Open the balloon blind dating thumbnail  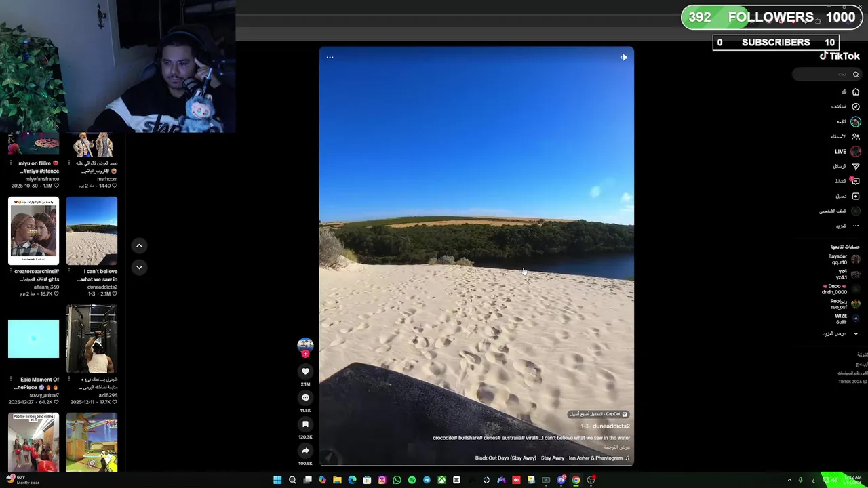(x=34, y=442)
